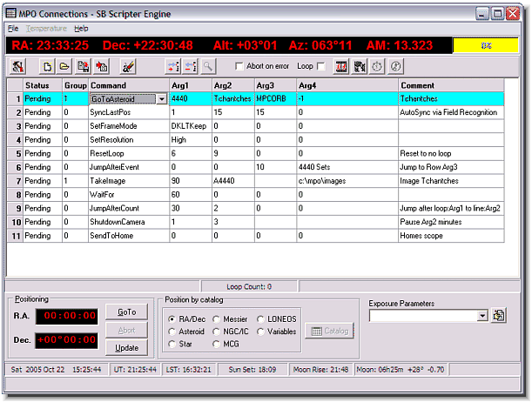Insert a row with the plus-arrow icon

point(172,66)
